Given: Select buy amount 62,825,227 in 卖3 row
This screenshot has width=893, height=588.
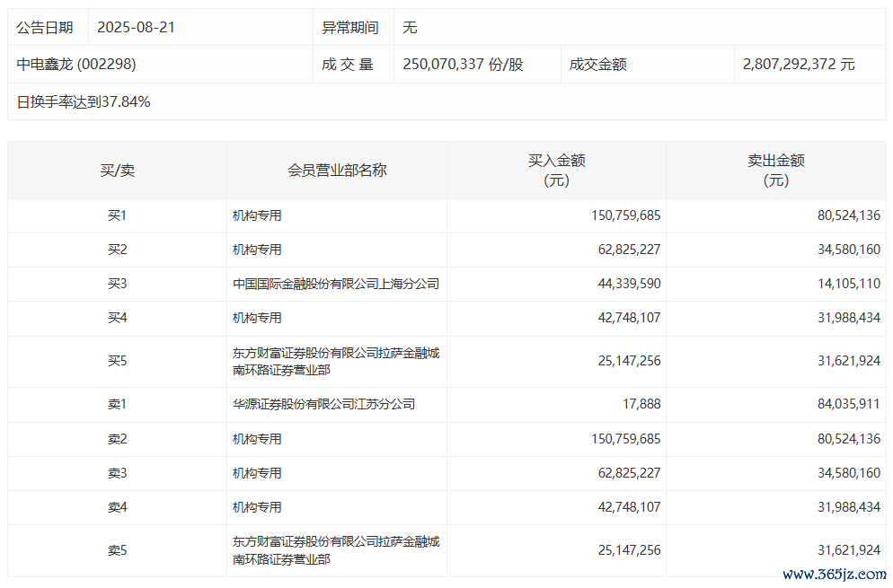Looking at the screenshot, I should tap(629, 474).
